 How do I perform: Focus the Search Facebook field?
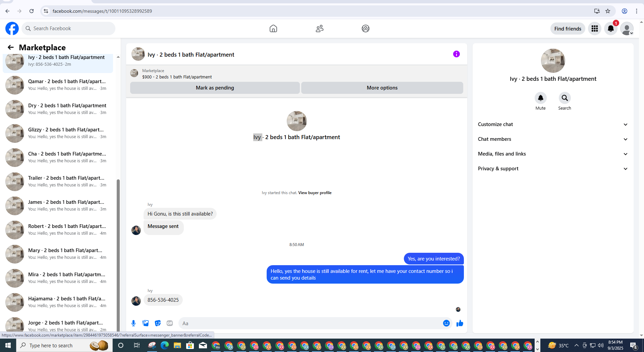click(x=69, y=28)
